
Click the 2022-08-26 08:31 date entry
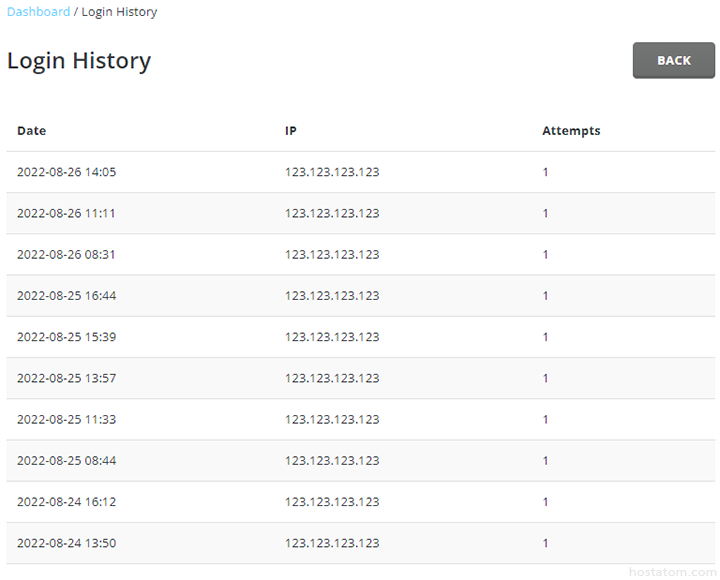(x=66, y=254)
